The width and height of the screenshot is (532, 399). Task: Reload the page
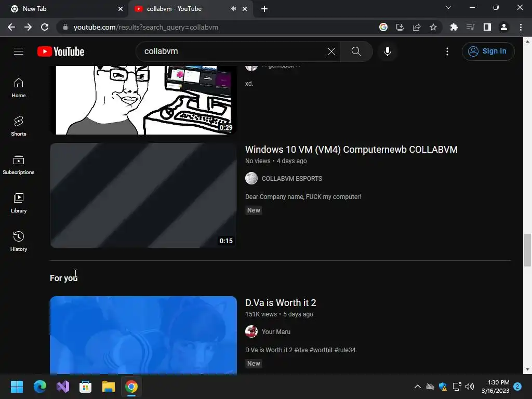45,27
